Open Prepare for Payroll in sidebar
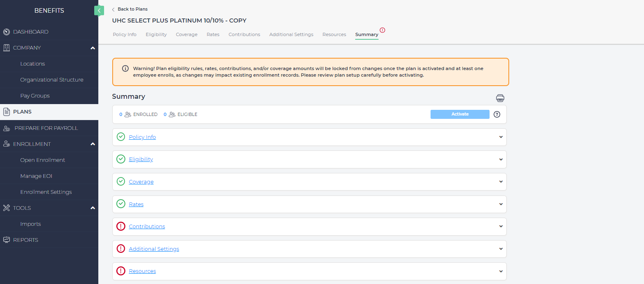Viewport: 644px width, 284px height. 46,128
